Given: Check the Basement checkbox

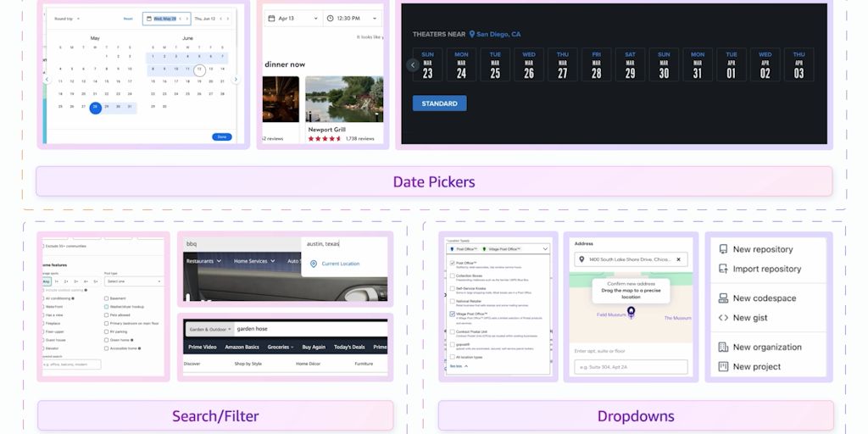Looking at the screenshot, I should pos(106,298).
